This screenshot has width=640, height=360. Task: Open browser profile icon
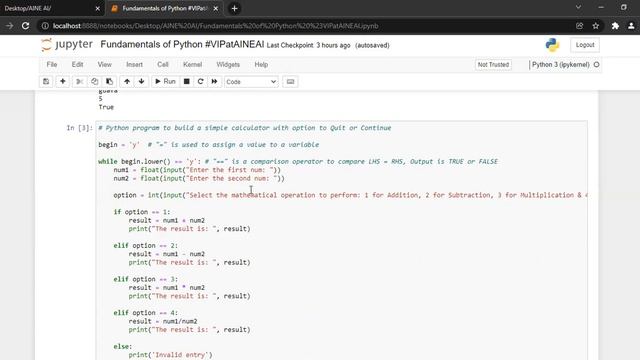coord(631,26)
